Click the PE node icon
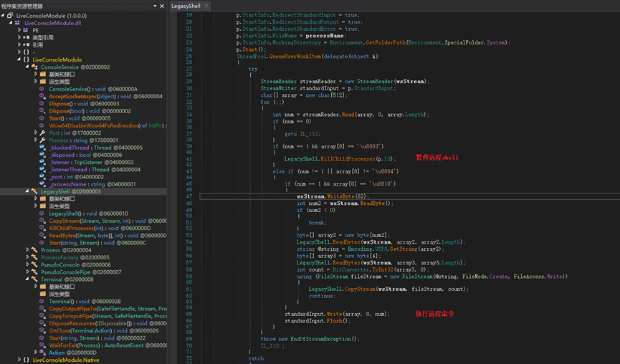The image size is (620, 364). tap(27, 30)
